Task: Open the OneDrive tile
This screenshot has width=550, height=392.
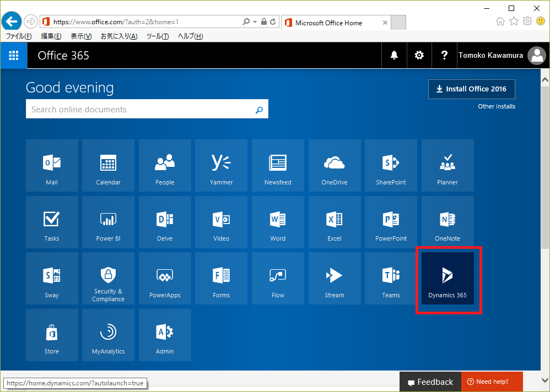Action: [x=335, y=165]
